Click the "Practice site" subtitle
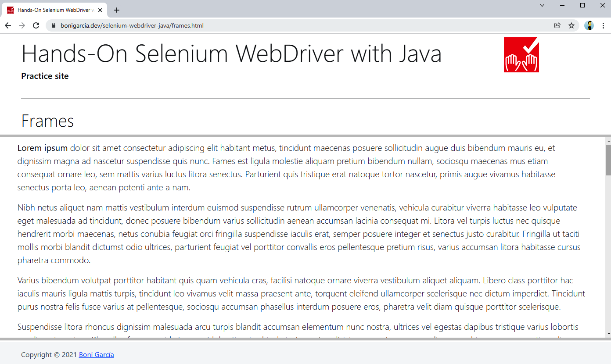Viewport: 611px width, 364px height. [45, 76]
